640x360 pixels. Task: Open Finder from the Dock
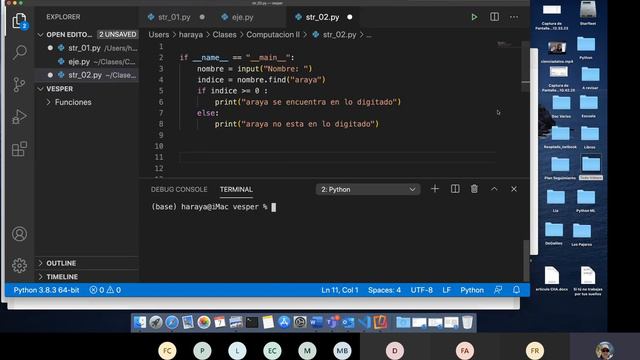[x=140, y=322]
